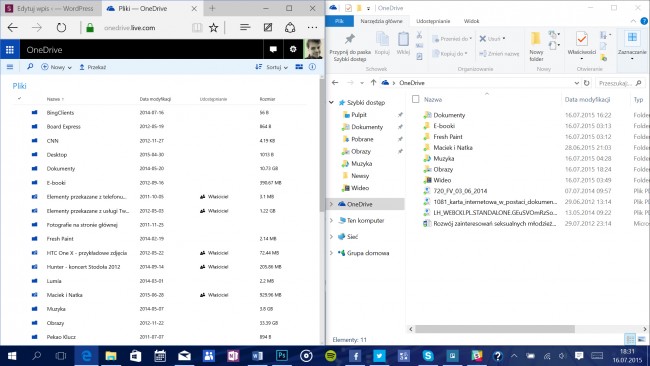Click the Pliki heading link
Viewport: 650px width, 366px height.
19,86
